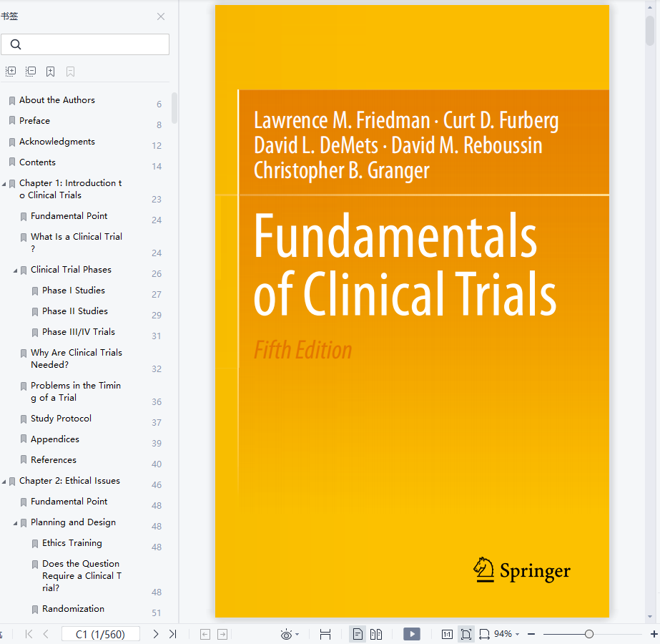Screen dimensions: 660x644
Task: Click the greyed-out remove bookmark icon
Action: [x=70, y=72]
